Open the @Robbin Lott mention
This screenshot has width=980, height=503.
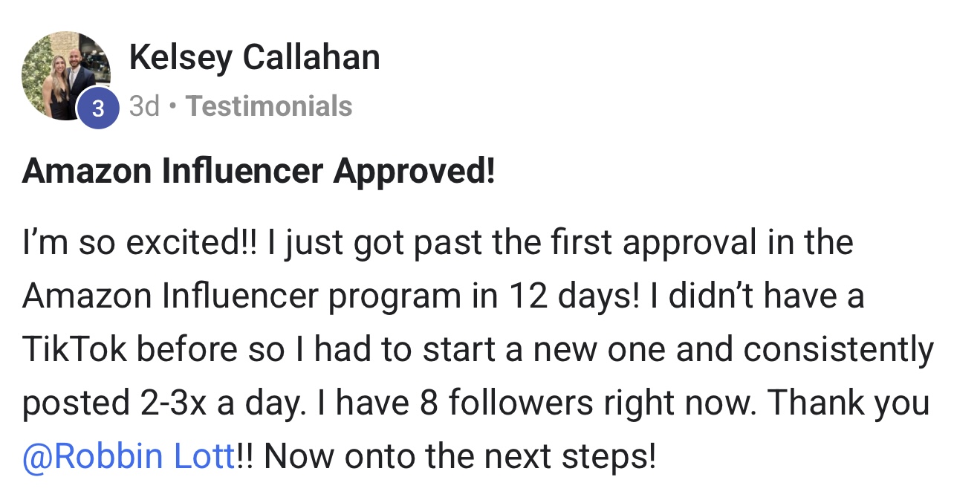click(x=129, y=455)
